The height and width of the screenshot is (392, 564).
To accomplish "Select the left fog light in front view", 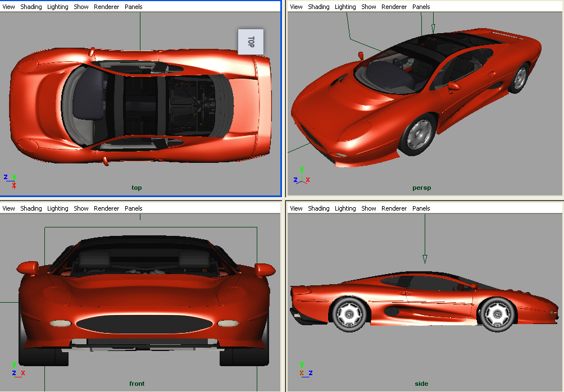I will click(x=60, y=323).
